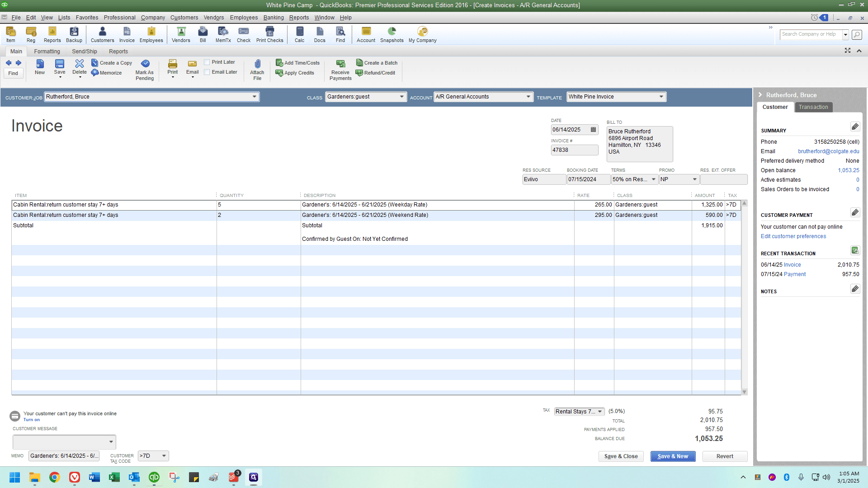
Task: Click Attach File paperclip icon
Action: pyautogui.click(x=257, y=70)
